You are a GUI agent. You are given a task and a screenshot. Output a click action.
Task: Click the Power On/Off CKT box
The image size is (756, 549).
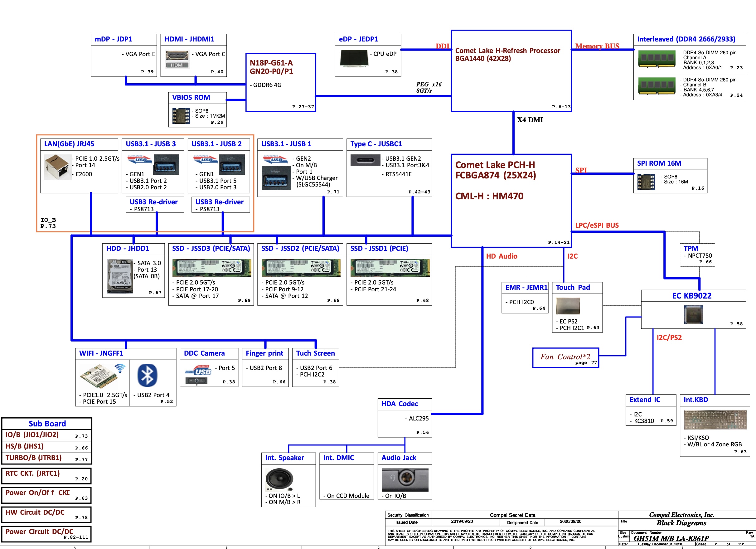(x=47, y=495)
